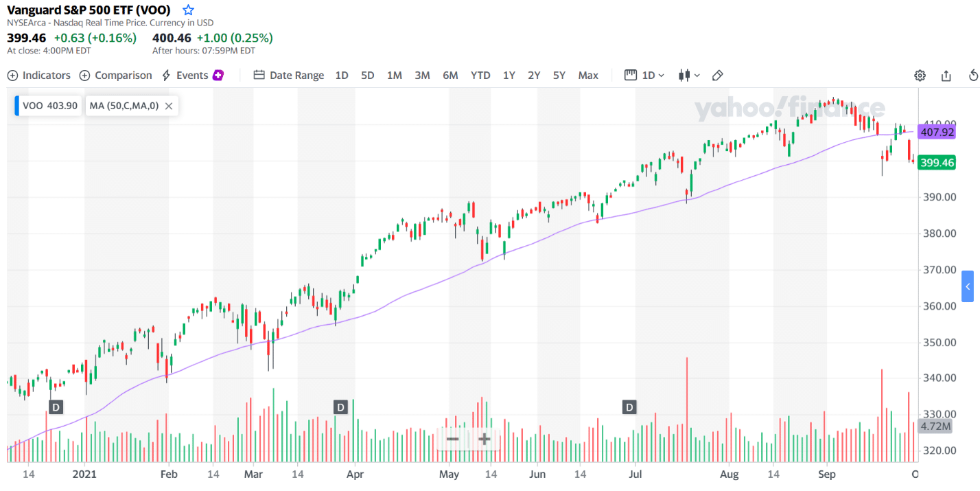Click the VOO 403.90 legend label
Viewport: 980px width, 491px height.
point(50,106)
